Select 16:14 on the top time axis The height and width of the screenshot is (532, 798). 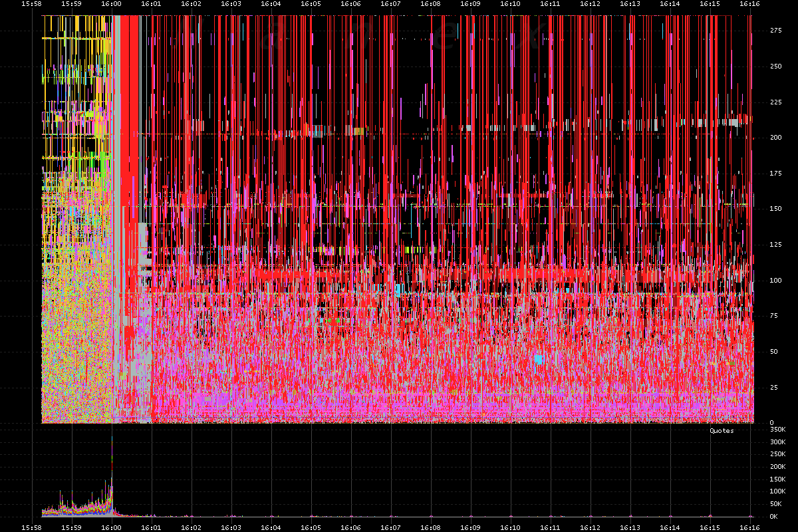(670, 4)
